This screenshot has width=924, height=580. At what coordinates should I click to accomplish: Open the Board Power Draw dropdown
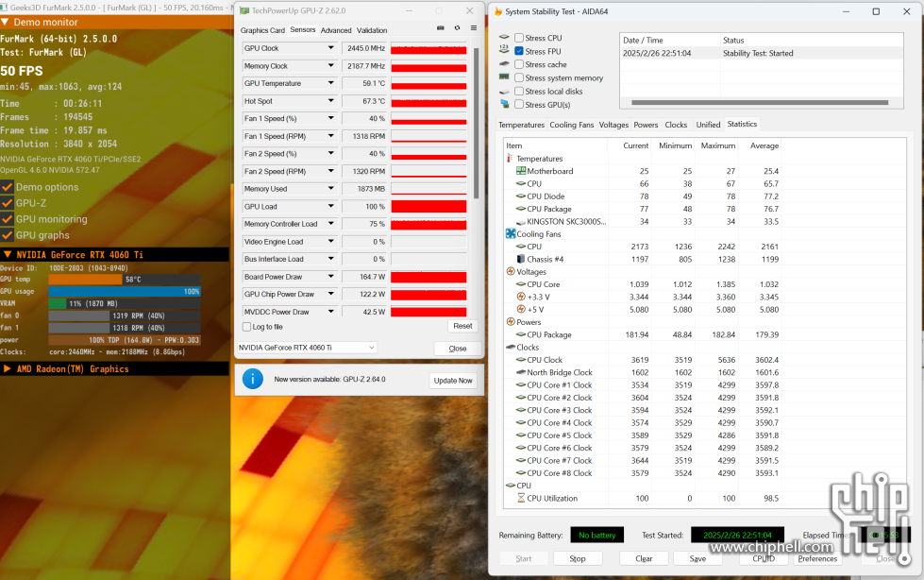(x=330, y=276)
